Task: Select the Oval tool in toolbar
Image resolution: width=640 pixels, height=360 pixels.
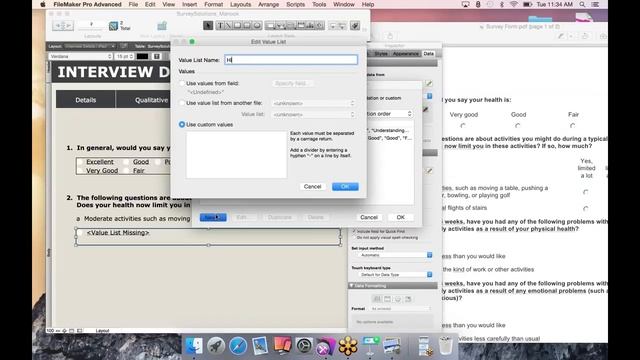Action: pos(257,26)
